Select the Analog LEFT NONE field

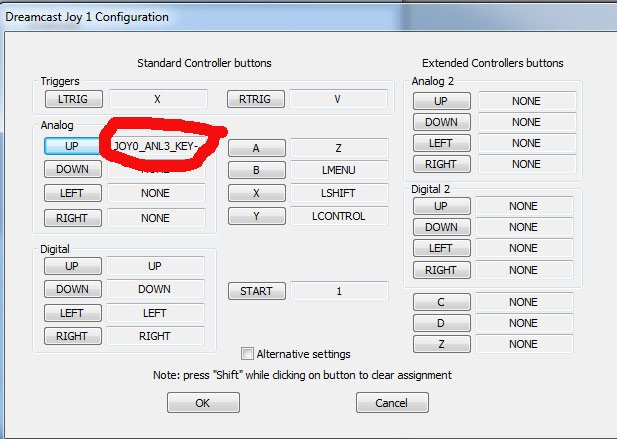156,193
